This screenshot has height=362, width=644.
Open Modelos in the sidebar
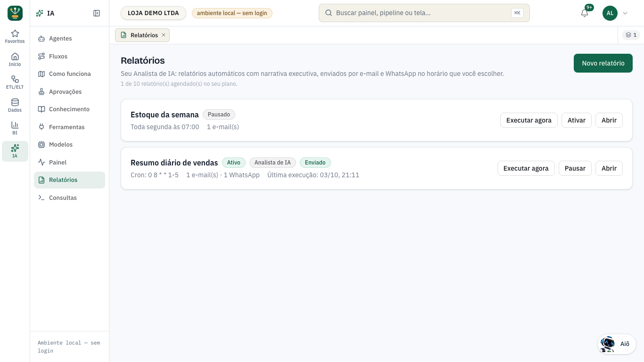pos(70,145)
